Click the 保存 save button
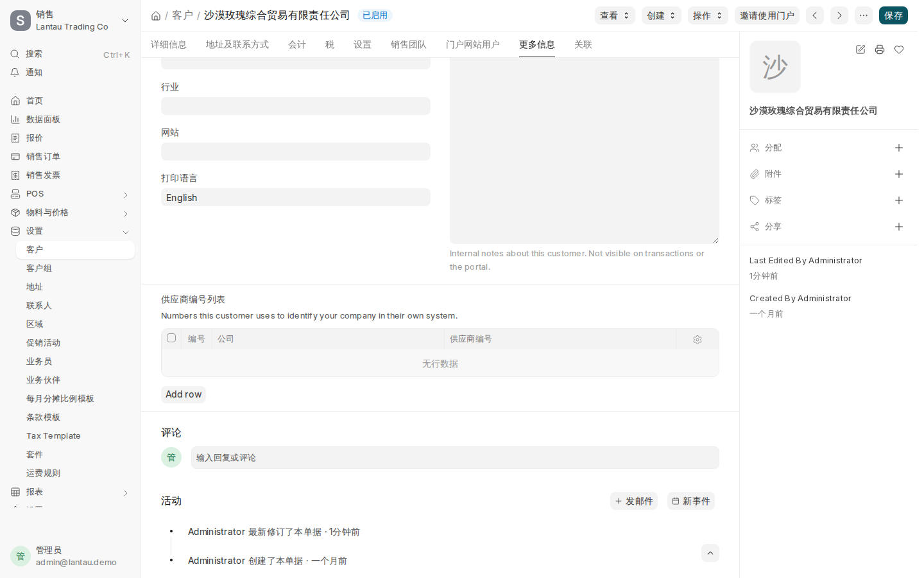Screen dimensions: 924x578 coord(893,15)
